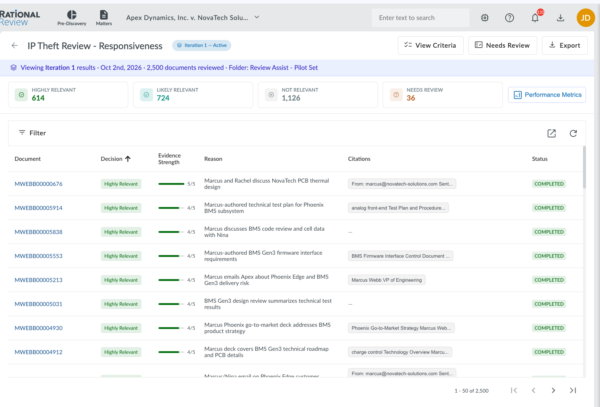
Task: Open the View Criteria button
Action: (x=430, y=46)
